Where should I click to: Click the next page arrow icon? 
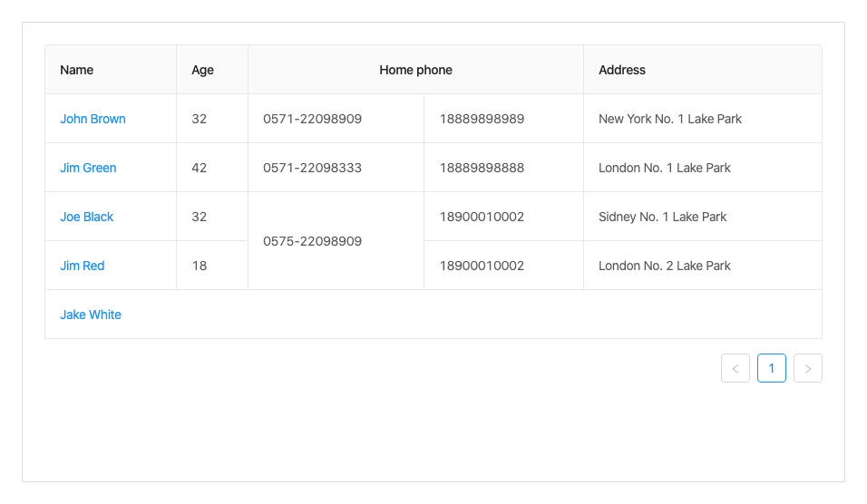tap(807, 368)
